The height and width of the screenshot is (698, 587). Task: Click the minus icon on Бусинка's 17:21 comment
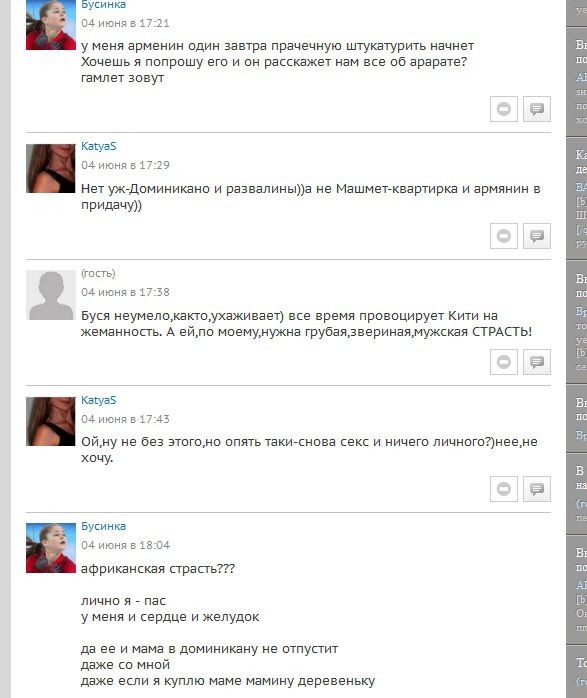[x=504, y=109]
